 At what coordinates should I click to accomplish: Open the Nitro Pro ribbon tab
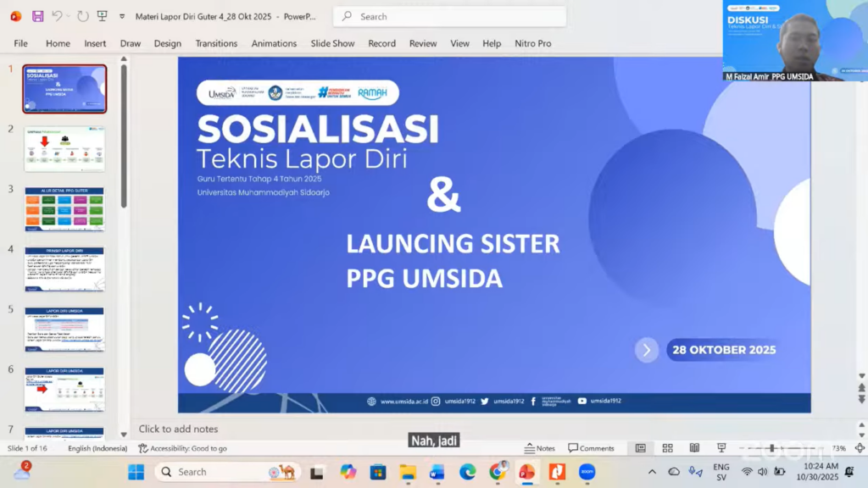tap(533, 43)
